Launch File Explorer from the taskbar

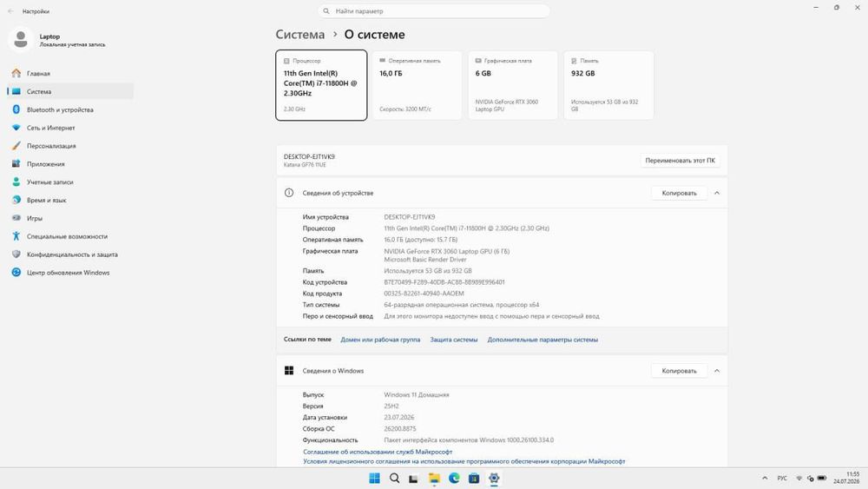click(434, 479)
